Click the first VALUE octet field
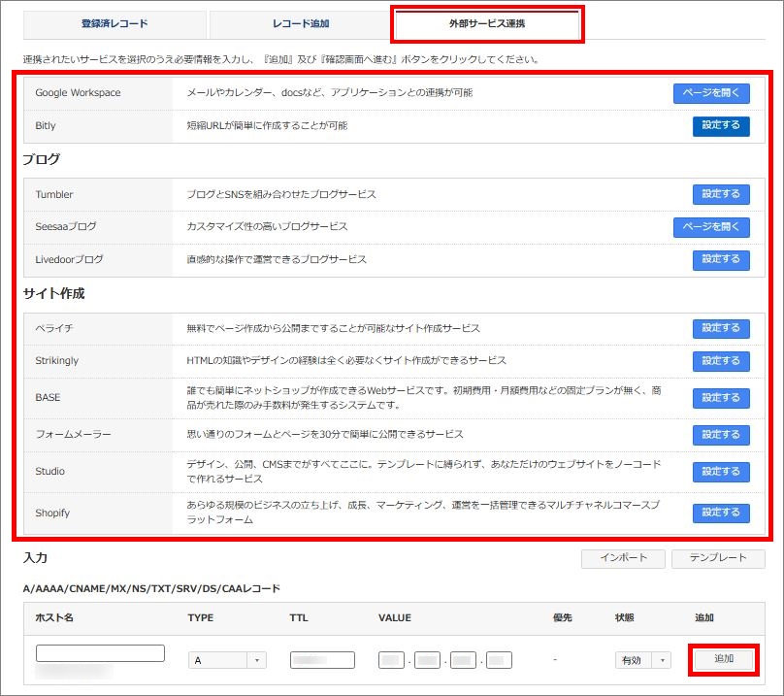The width and height of the screenshot is (784, 696). tap(391, 660)
